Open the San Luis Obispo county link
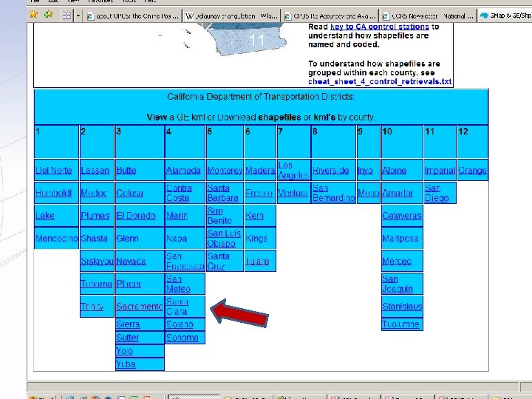This screenshot has width=532, height=399. [x=224, y=239]
